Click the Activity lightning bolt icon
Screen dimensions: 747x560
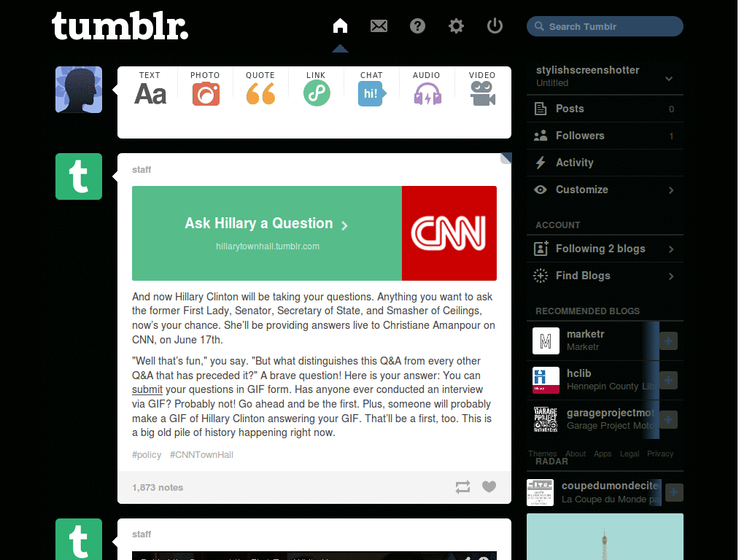click(541, 163)
